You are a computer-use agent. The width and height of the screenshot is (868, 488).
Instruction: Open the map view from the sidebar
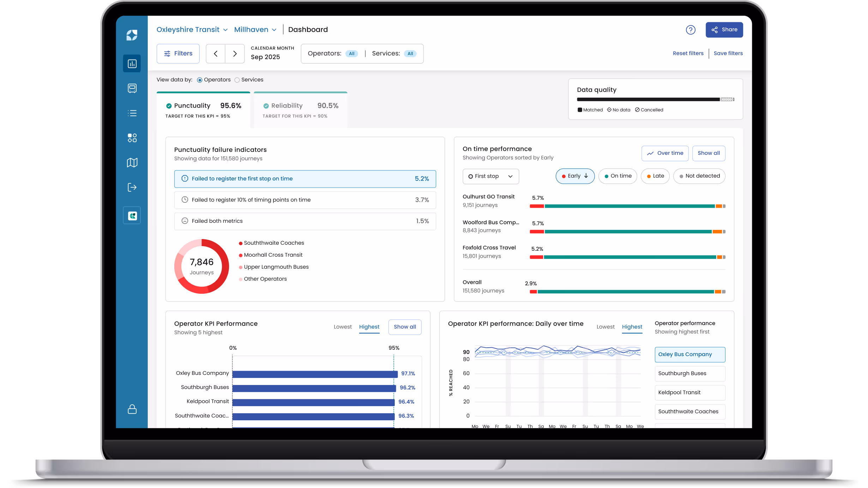tap(132, 162)
